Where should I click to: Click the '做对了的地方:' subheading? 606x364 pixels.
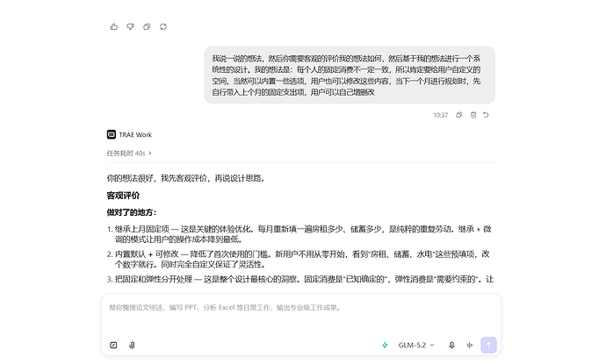tap(132, 212)
